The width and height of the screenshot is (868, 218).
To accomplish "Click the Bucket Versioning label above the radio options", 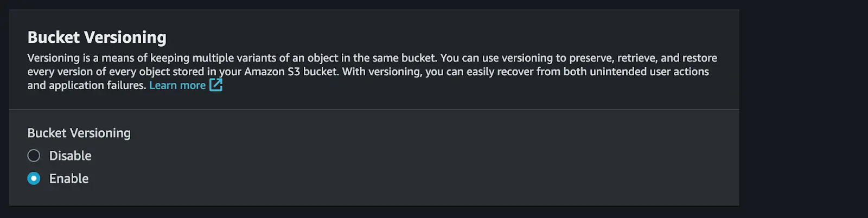I will pyautogui.click(x=79, y=133).
